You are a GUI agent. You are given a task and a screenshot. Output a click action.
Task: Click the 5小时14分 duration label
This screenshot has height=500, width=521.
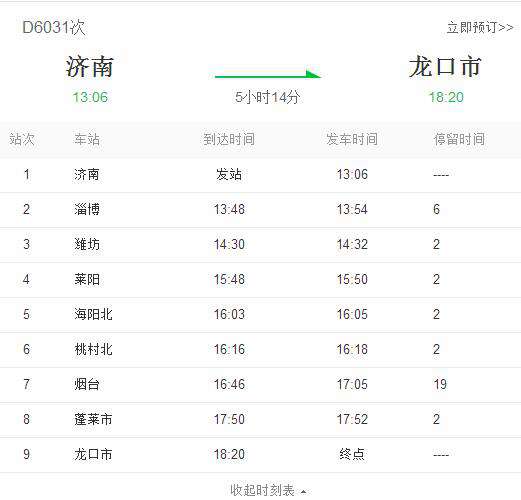point(268,98)
